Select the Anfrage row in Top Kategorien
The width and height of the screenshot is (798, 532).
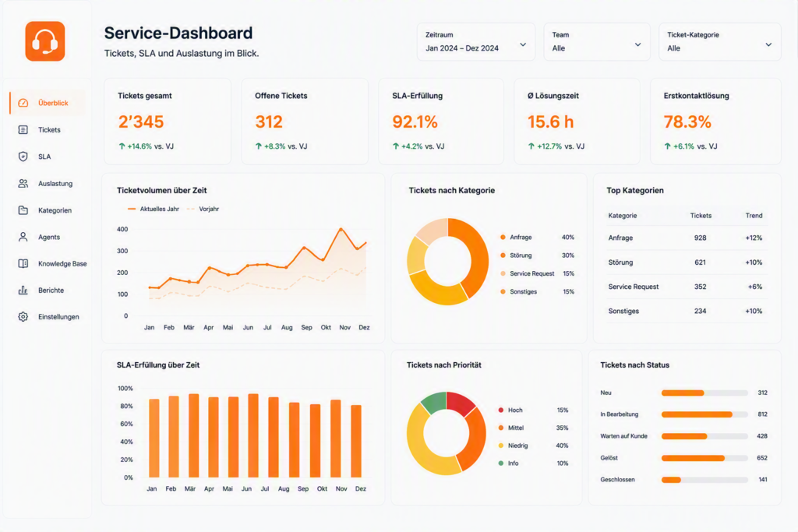(687, 238)
